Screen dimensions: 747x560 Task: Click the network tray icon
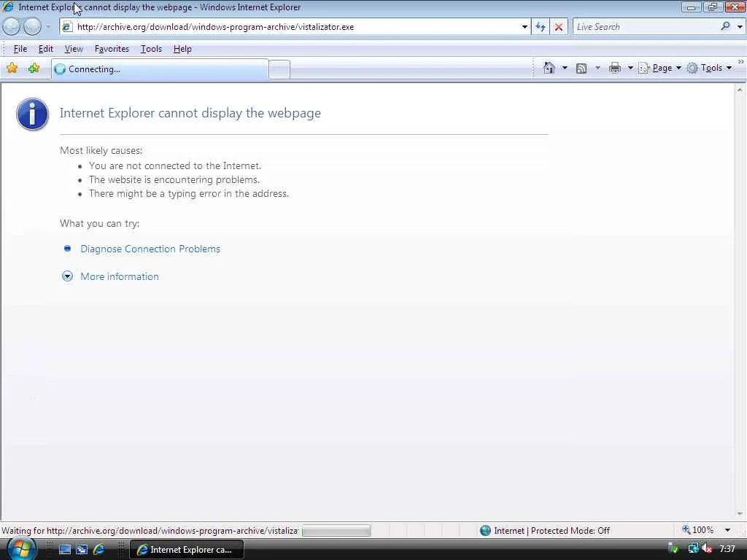pyautogui.click(x=693, y=549)
